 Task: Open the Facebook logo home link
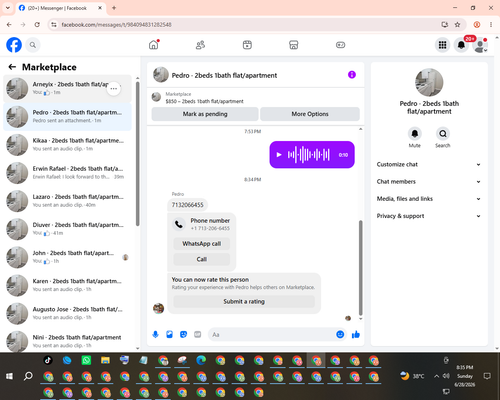(x=14, y=45)
